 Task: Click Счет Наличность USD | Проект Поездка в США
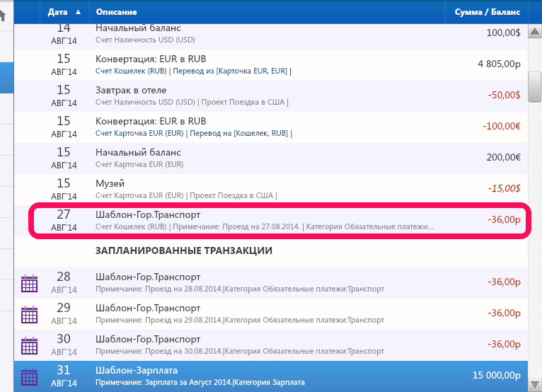pyautogui.click(x=192, y=103)
